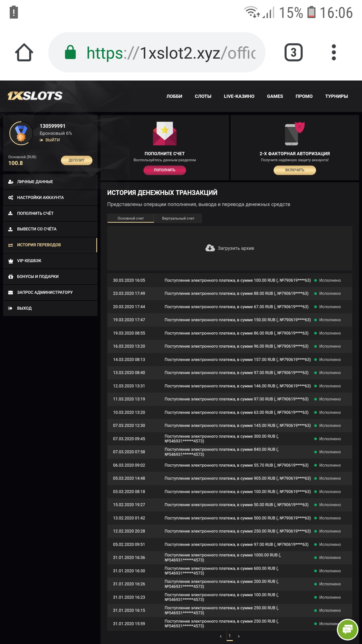Click the 31.01.2020 15:59 250.00 RUB row

coord(230,624)
